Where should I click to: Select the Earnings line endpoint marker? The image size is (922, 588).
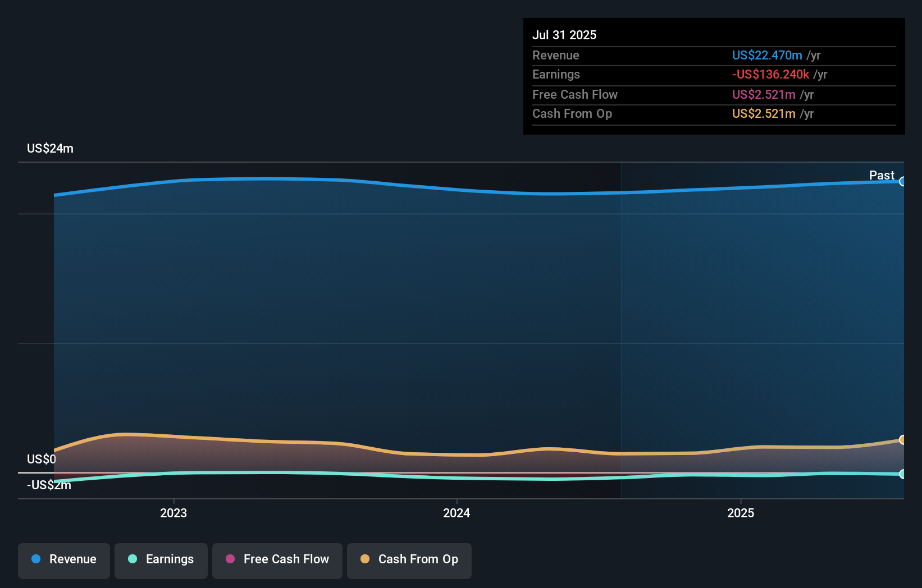[902, 474]
